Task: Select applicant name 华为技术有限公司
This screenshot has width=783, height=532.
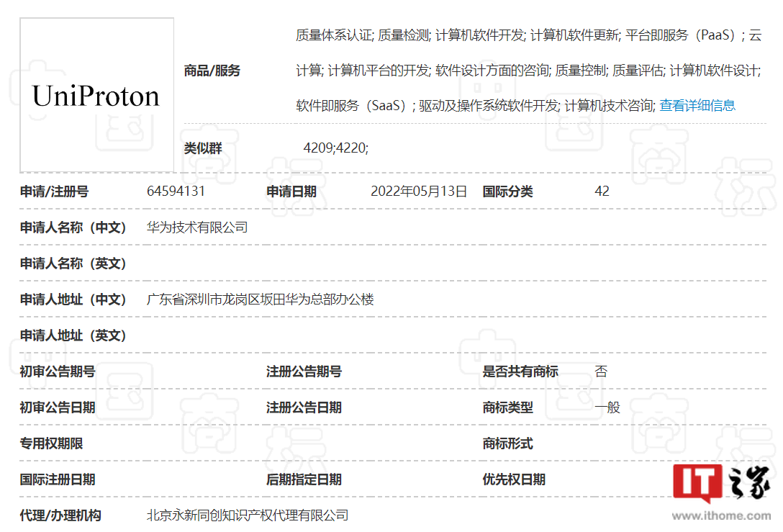Action: point(197,227)
